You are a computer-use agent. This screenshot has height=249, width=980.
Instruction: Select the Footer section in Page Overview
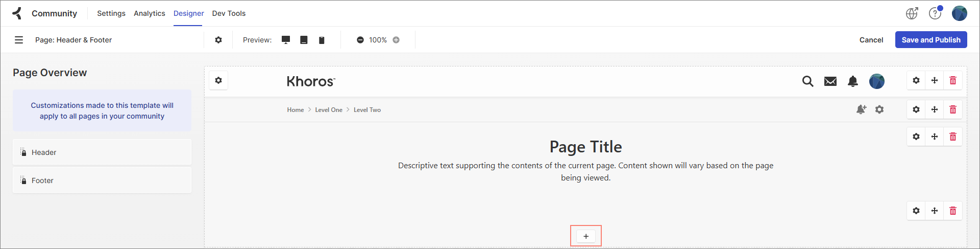coord(102,180)
